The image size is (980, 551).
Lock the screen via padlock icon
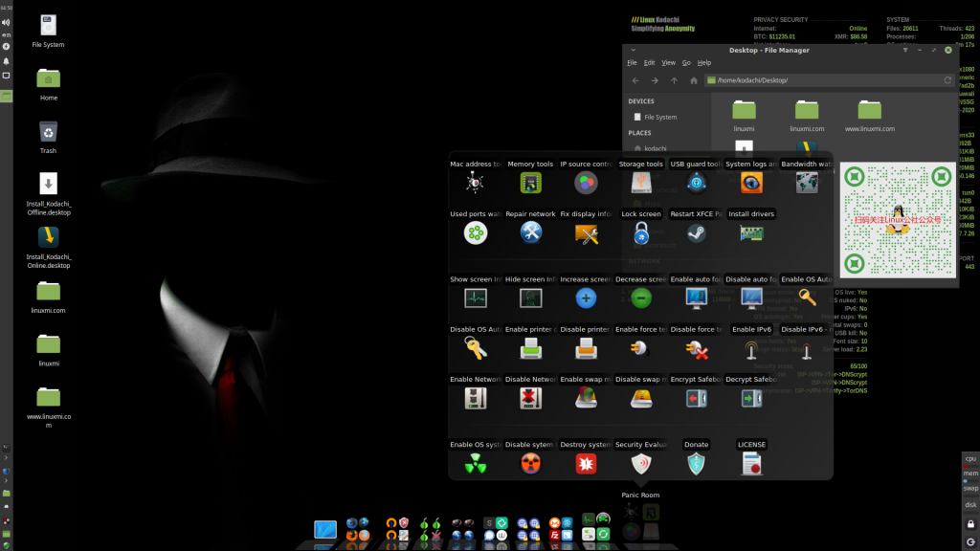pos(640,233)
